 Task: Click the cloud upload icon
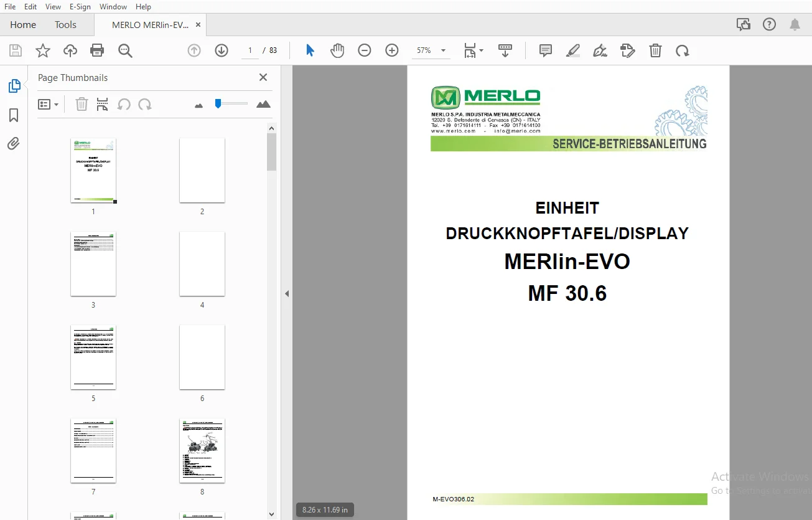(x=70, y=50)
